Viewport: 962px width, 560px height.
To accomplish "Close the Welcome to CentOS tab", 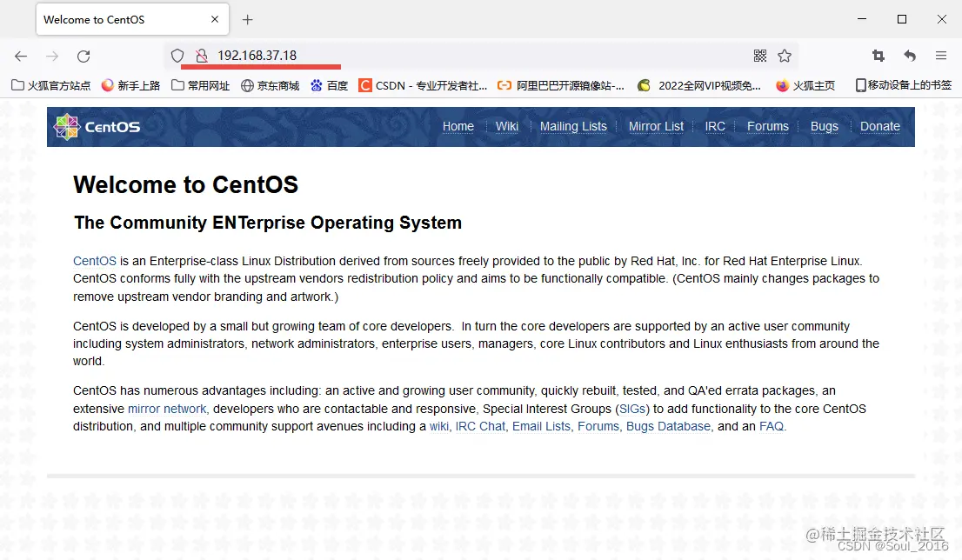I will coord(215,19).
